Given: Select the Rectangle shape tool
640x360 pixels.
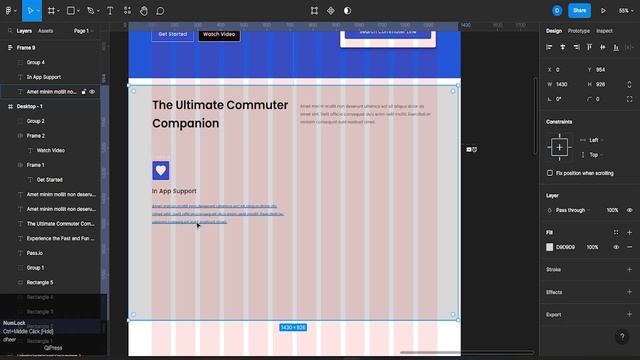Looking at the screenshot, I should 71,11.
